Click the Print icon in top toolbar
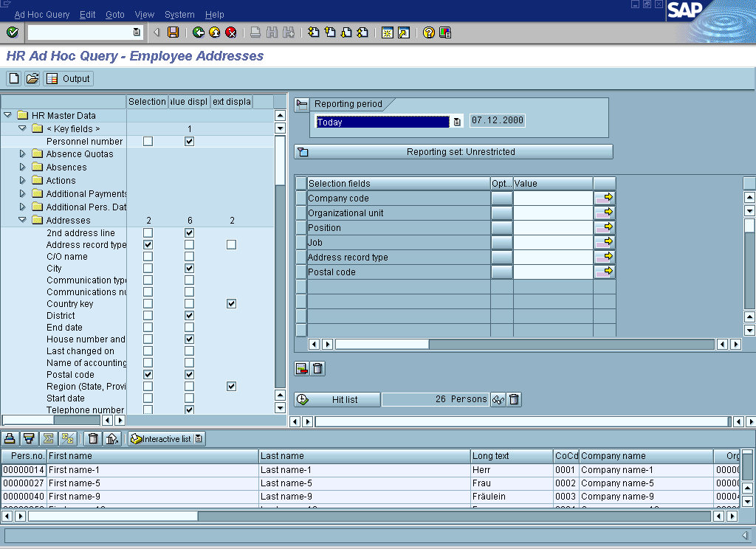 255,32
